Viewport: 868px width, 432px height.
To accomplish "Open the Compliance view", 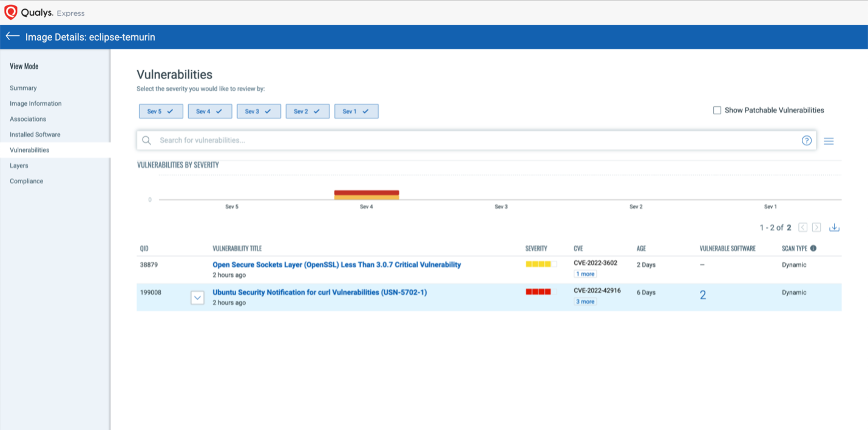I will click(27, 181).
